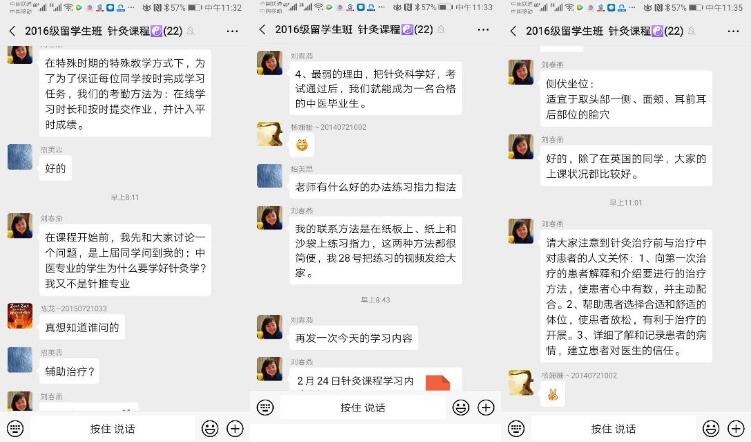Go back from the middle chat panel
The width and height of the screenshot is (751, 442).
tap(262, 30)
